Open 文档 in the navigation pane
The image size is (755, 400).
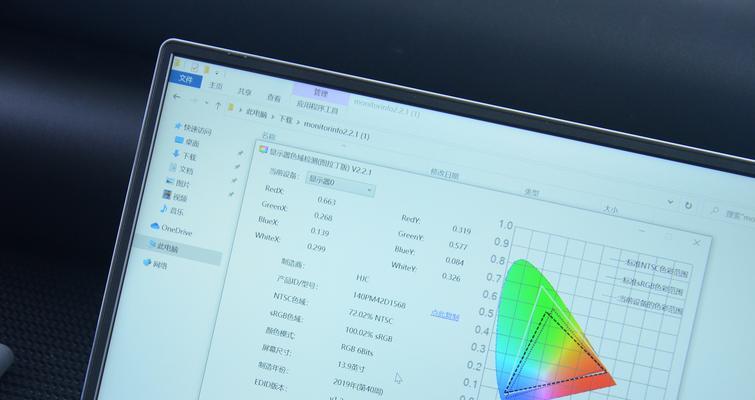[182, 169]
